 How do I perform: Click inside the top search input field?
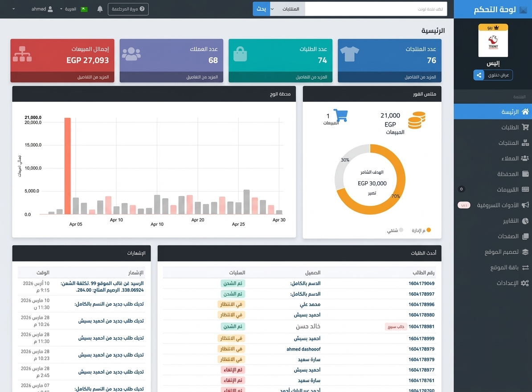(x=376, y=9)
